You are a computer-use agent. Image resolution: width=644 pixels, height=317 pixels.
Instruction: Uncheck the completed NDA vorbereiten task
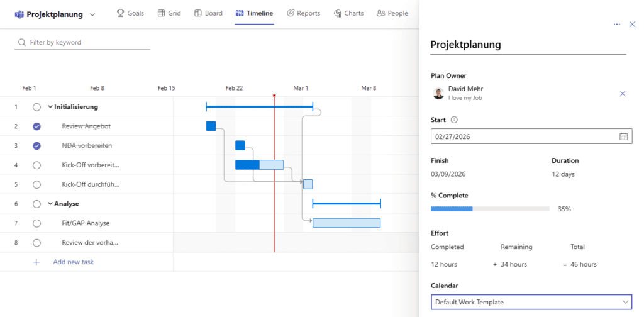tap(36, 146)
